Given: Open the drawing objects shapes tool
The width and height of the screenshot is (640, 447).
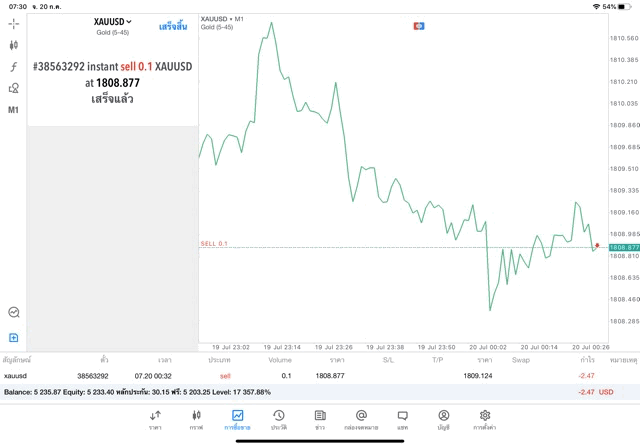Looking at the screenshot, I should pos(14,88).
